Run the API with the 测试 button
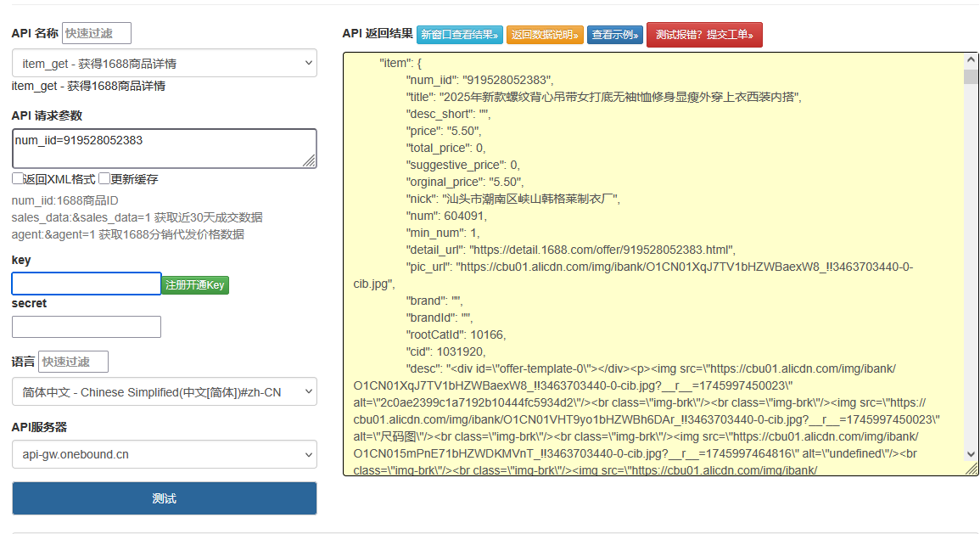The width and height of the screenshot is (980, 534). tap(164, 498)
